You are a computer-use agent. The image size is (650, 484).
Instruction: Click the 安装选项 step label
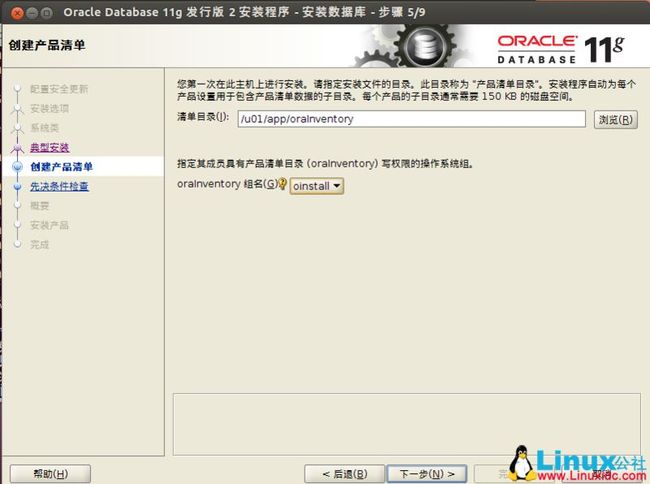point(49,108)
